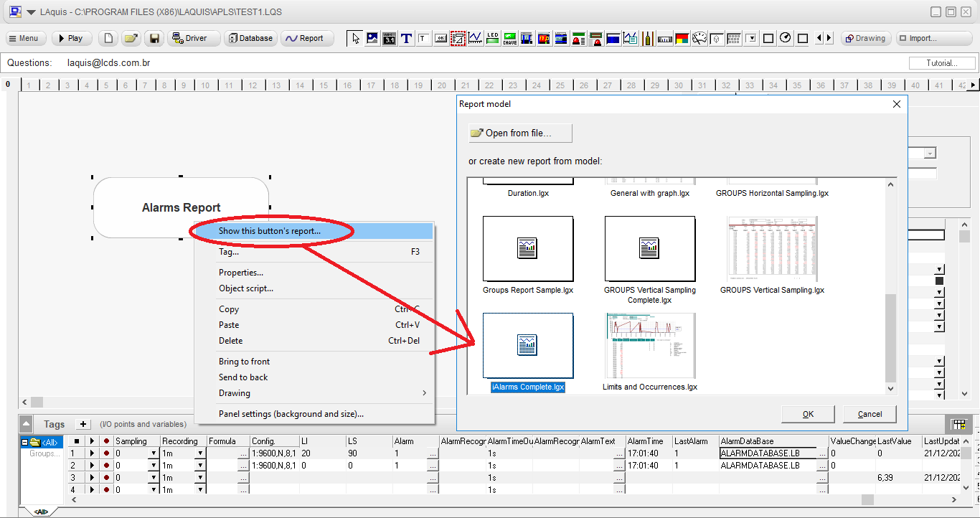Open the Sampling dropdown in tag row 2
Image resolution: width=980 pixels, height=518 pixels.
pos(154,466)
